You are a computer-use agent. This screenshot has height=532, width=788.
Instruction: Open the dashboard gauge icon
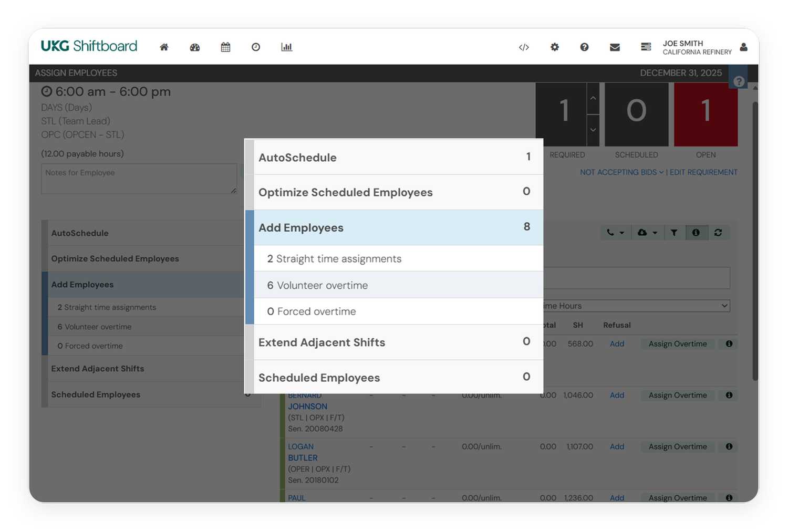tap(195, 47)
